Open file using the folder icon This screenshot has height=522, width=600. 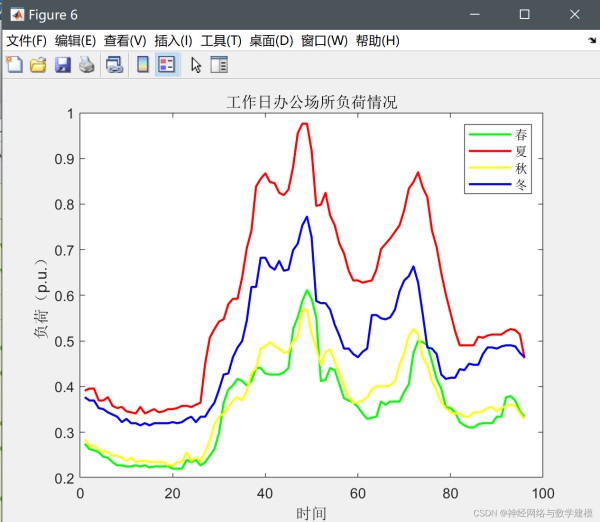click(38, 65)
